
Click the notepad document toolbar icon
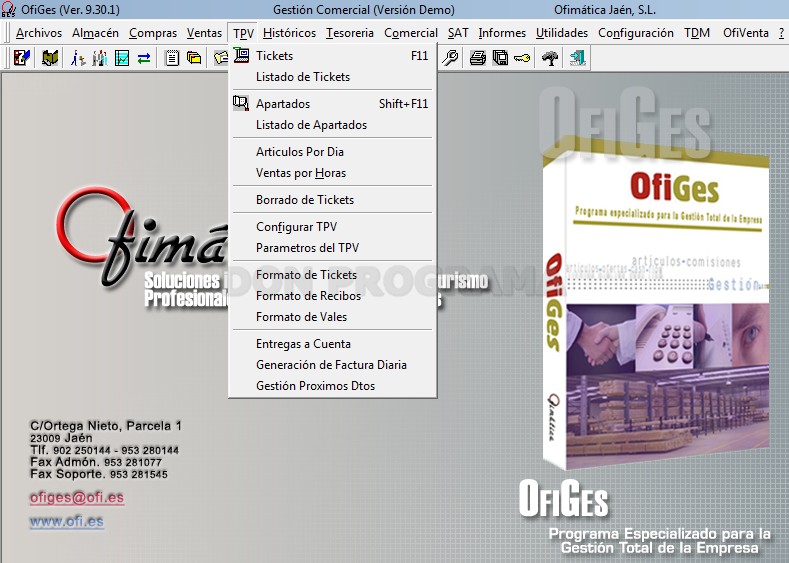[172, 58]
